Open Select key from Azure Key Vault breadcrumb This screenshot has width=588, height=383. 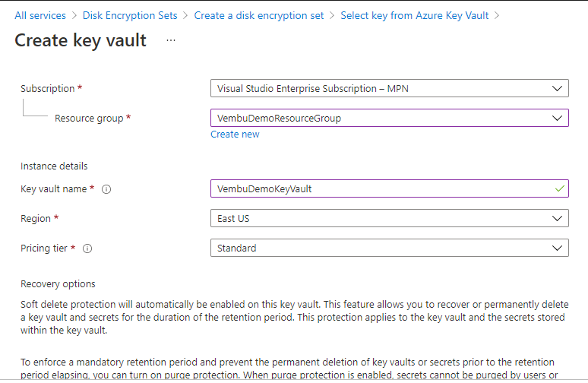pyautogui.click(x=415, y=15)
